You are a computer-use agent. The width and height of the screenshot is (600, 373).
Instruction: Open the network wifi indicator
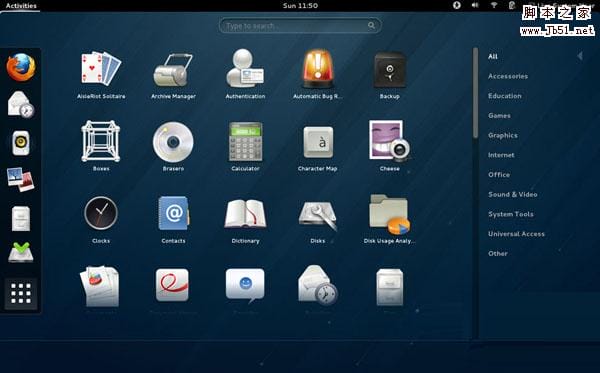494,5
